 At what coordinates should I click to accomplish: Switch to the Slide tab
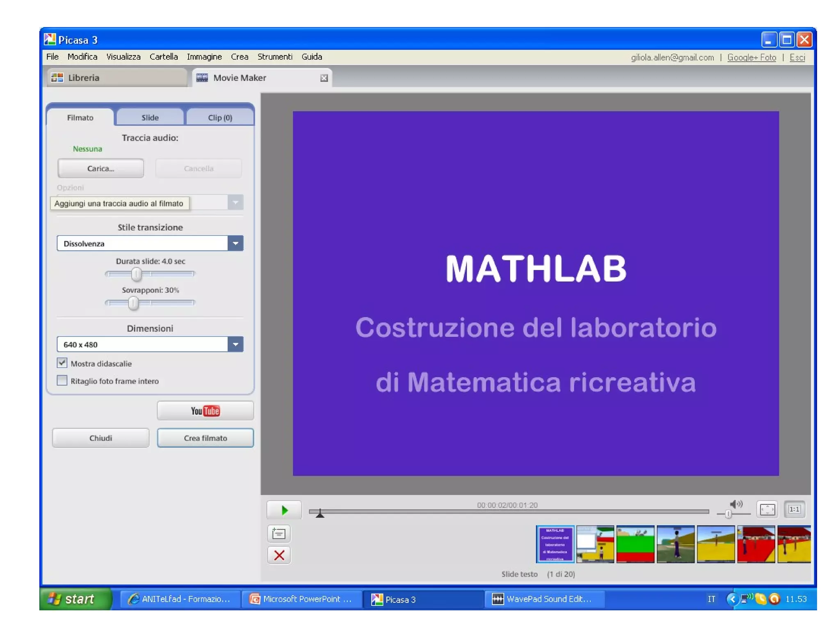pyautogui.click(x=150, y=118)
